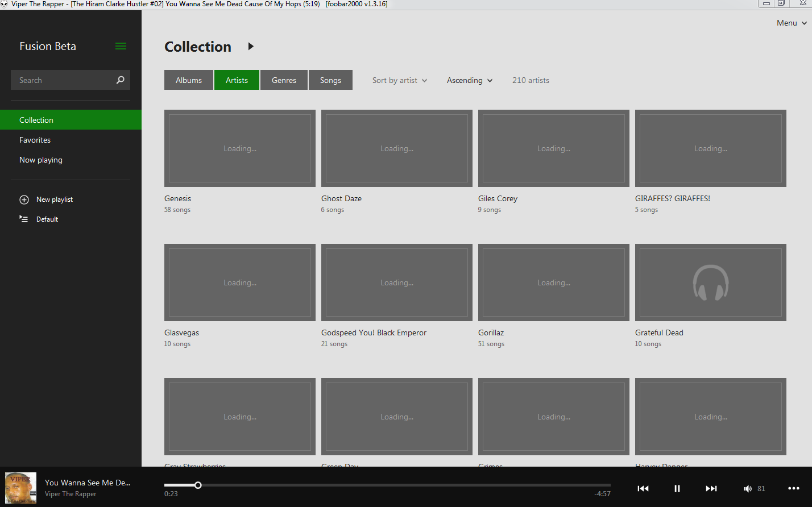The width and height of the screenshot is (812, 507).
Task: Click the New playlist plus icon
Action: [24, 200]
